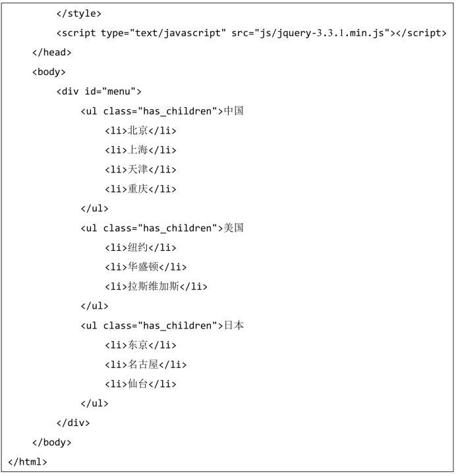Select the 上海 list item line
This screenshot has height=476, width=456.
(140, 150)
